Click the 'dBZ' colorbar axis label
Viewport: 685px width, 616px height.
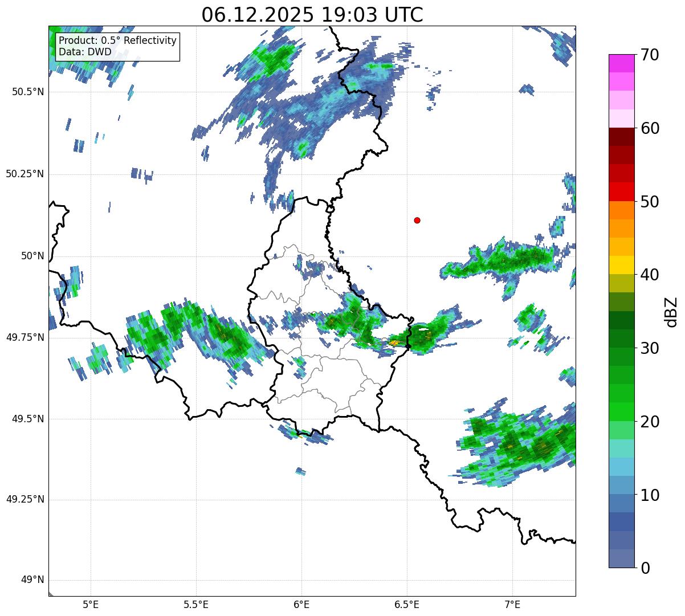pos(672,312)
